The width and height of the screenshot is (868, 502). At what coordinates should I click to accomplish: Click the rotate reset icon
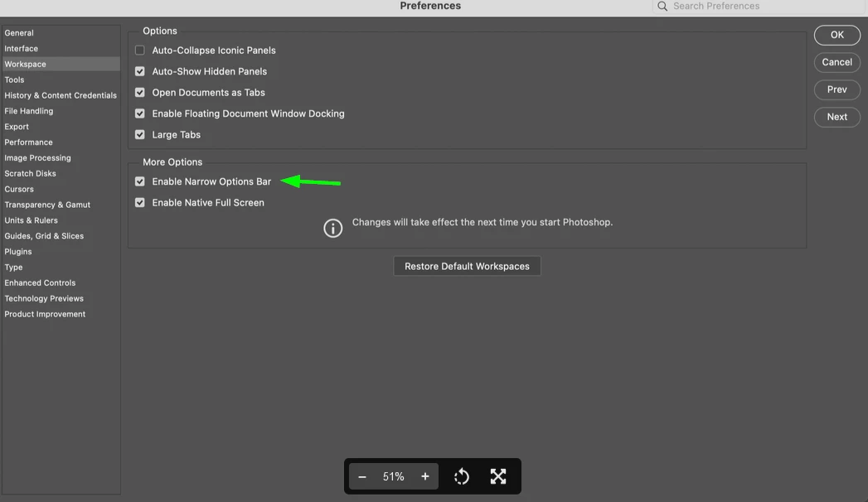(x=462, y=476)
